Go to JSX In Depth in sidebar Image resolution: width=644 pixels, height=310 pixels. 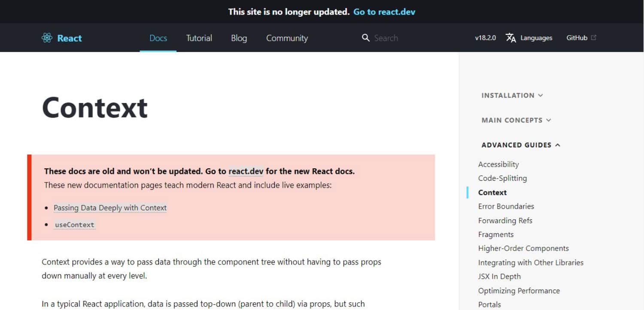pyautogui.click(x=499, y=277)
